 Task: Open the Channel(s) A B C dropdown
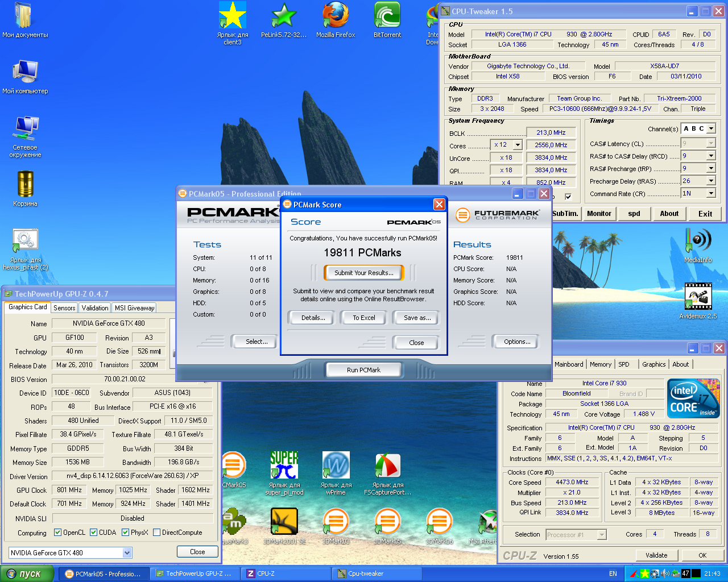[711, 129]
